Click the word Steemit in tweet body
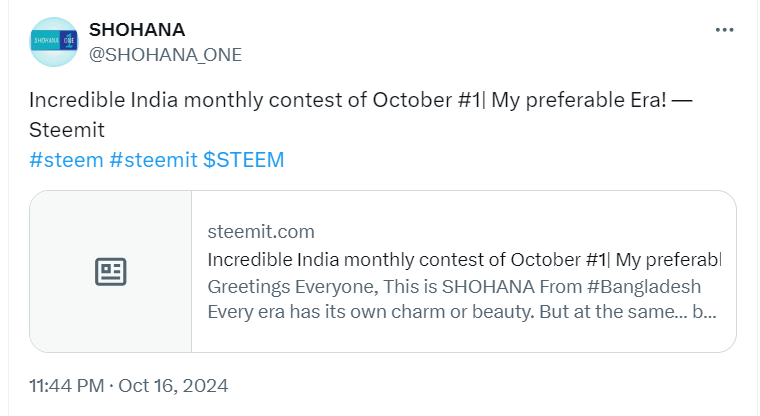Viewport: 760px width, 416px height. pos(67,130)
